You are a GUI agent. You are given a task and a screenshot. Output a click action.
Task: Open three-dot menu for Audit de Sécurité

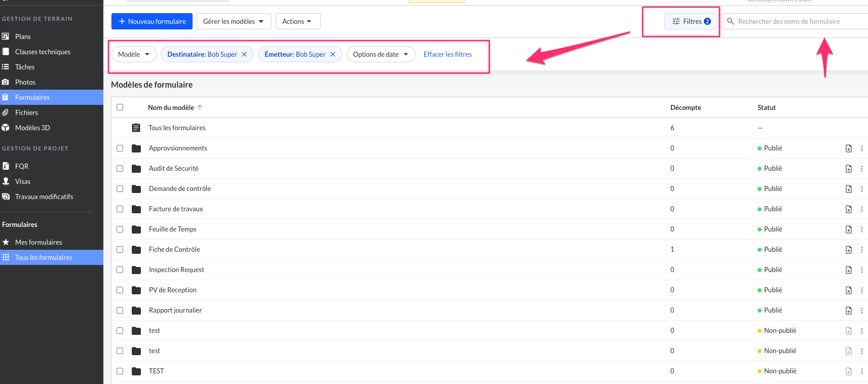coord(861,169)
